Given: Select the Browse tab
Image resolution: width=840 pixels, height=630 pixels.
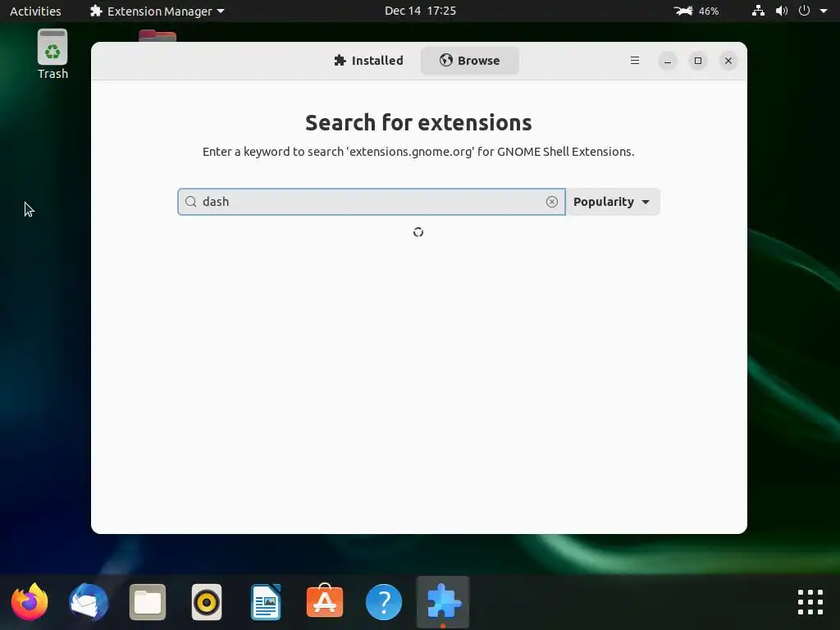Looking at the screenshot, I should click(470, 61).
